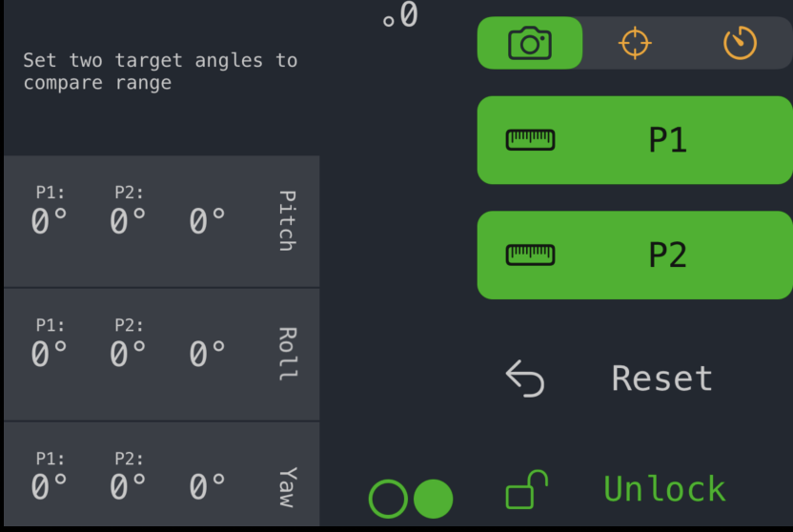Select the Yaw row label
The width and height of the screenshot is (793, 532).
[287, 487]
